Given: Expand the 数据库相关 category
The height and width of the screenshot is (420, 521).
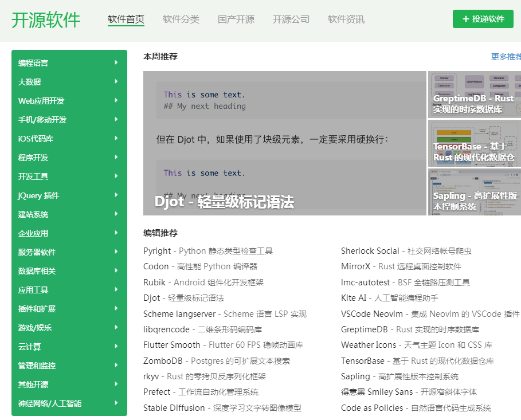Looking at the screenshot, I should 116,270.
